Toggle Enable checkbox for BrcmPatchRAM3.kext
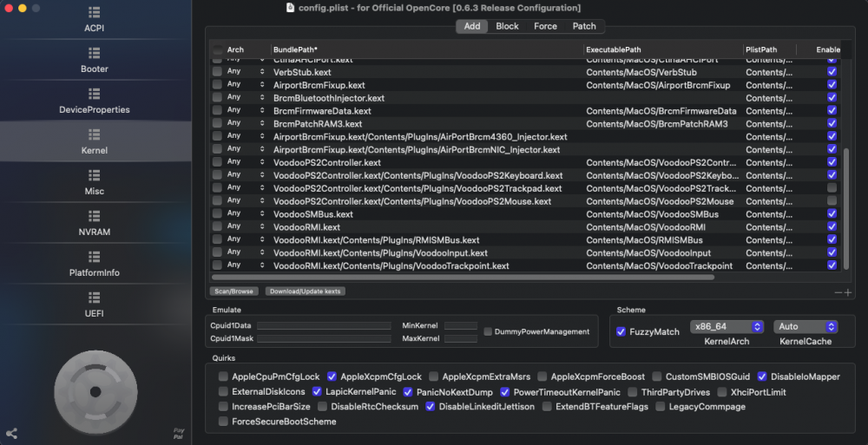 832,123
